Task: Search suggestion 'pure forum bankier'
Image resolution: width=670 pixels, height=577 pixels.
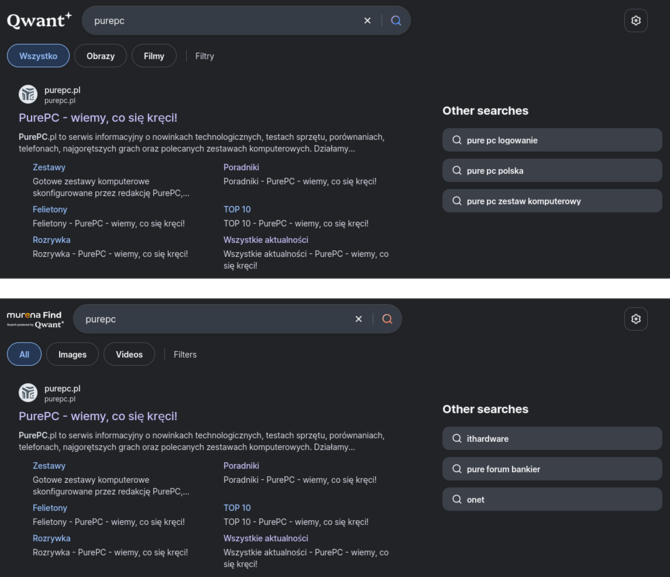Action: click(x=552, y=469)
